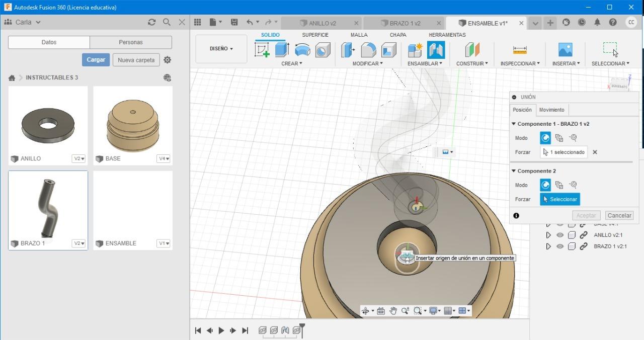
Task: Switch to the CHAPA tab
Action: pos(398,35)
